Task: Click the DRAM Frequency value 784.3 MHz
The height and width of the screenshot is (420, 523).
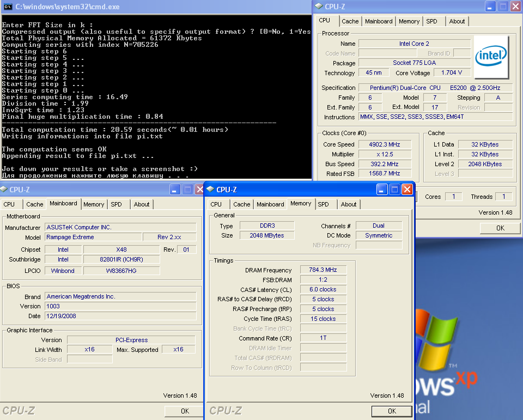Action: pos(323,270)
